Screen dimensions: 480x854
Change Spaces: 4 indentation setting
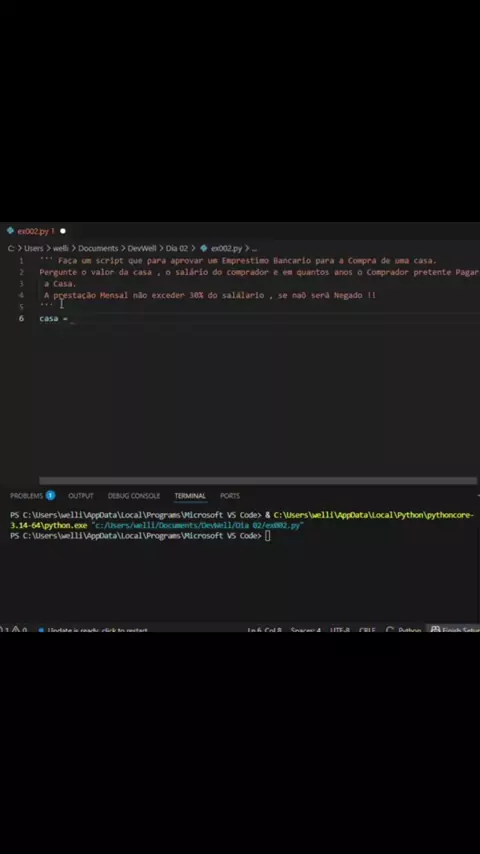[306, 630]
